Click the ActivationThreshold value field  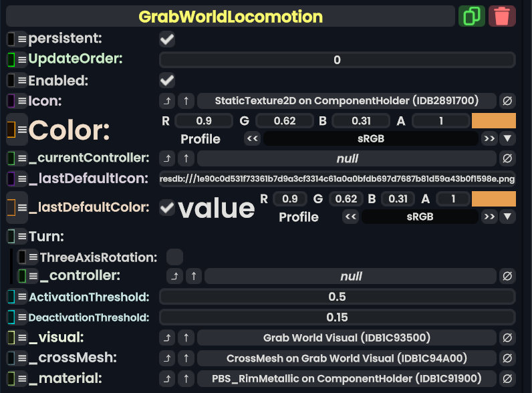pos(337,297)
